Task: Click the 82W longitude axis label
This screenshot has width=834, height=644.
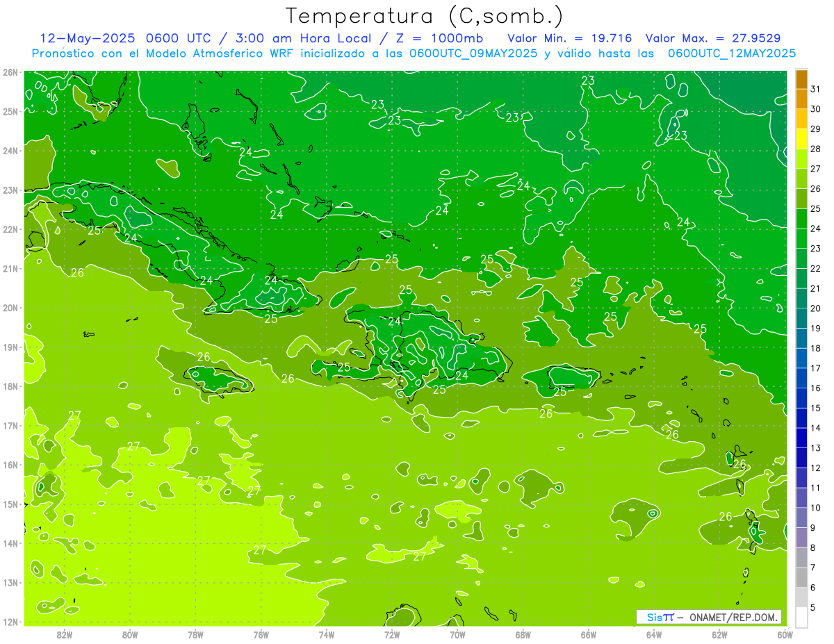Action: (x=65, y=634)
